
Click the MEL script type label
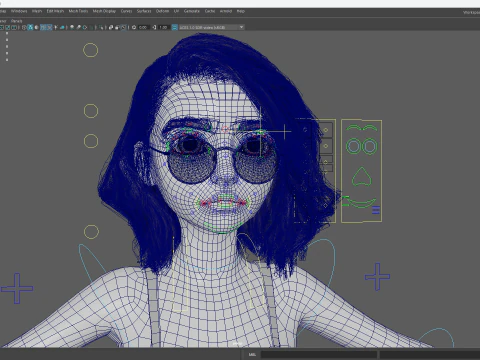252,354
